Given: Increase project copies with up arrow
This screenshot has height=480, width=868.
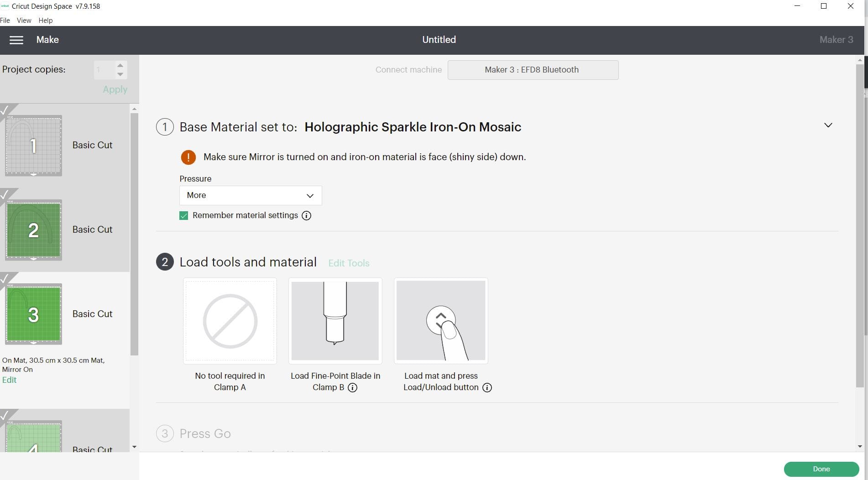Looking at the screenshot, I should (120, 65).
